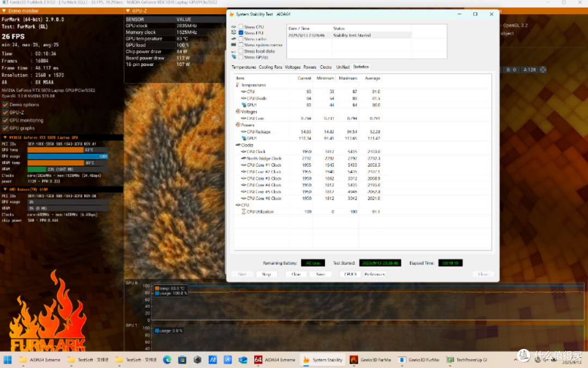
Task: Click the Windows Start button
Action: tap(7, 360)
